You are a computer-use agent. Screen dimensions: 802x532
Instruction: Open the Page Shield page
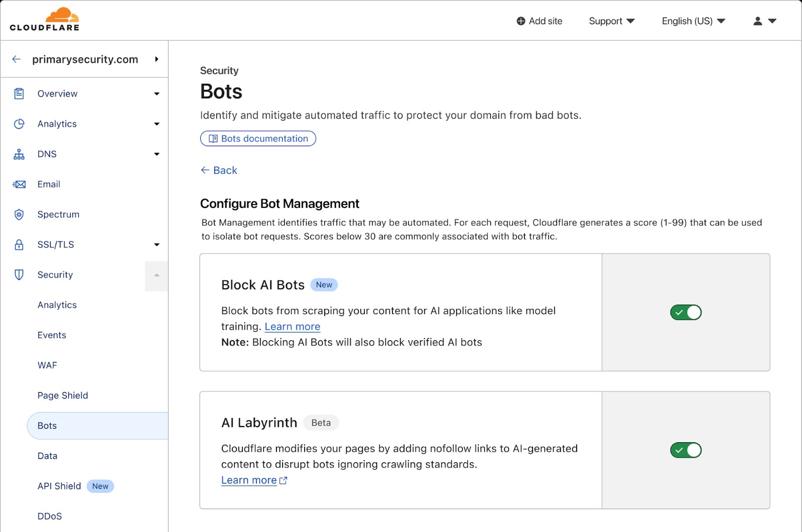click(x=63, y=395)
